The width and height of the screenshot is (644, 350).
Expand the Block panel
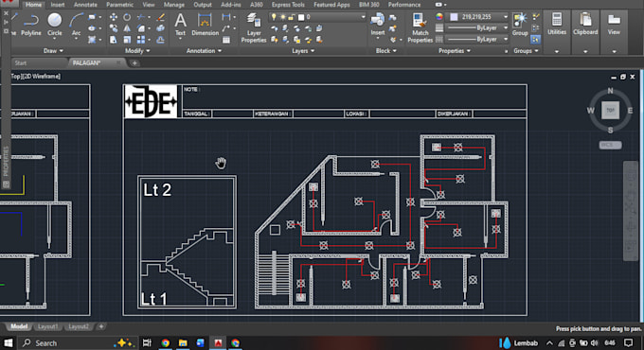pos(386,51)
